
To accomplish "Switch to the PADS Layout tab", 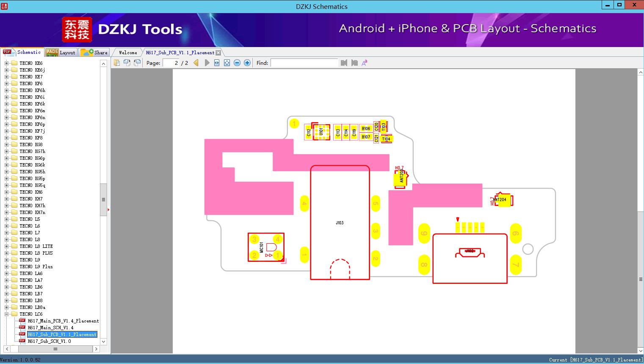I will tap(61, 53).
